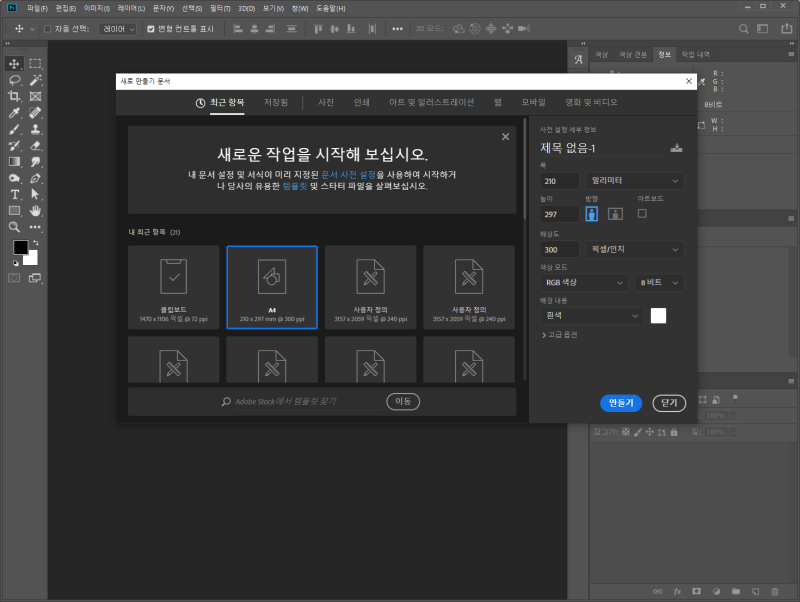Open the 밀리미터 units dropdown
800x602 pixels.
[634, 181]
